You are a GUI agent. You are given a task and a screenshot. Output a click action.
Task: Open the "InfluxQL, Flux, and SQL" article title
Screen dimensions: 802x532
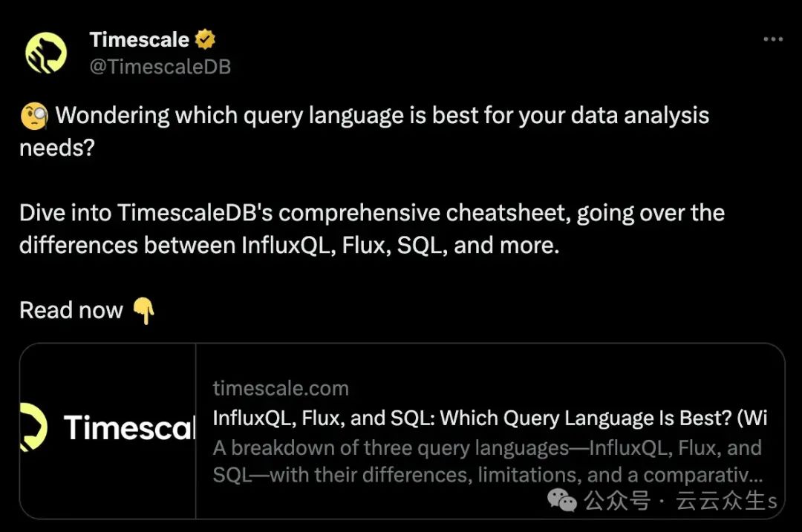point(489,418)
